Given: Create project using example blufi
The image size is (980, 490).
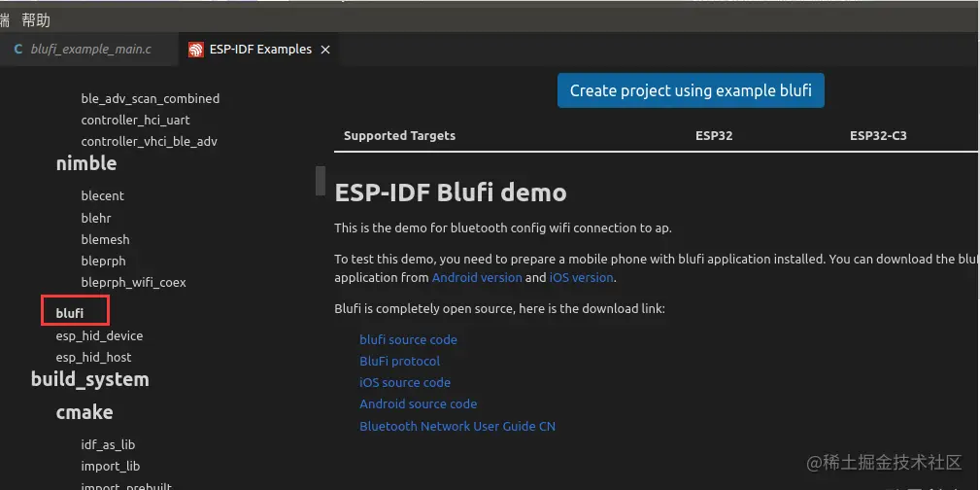Looking at the screenshot, I should pos(691,90).
